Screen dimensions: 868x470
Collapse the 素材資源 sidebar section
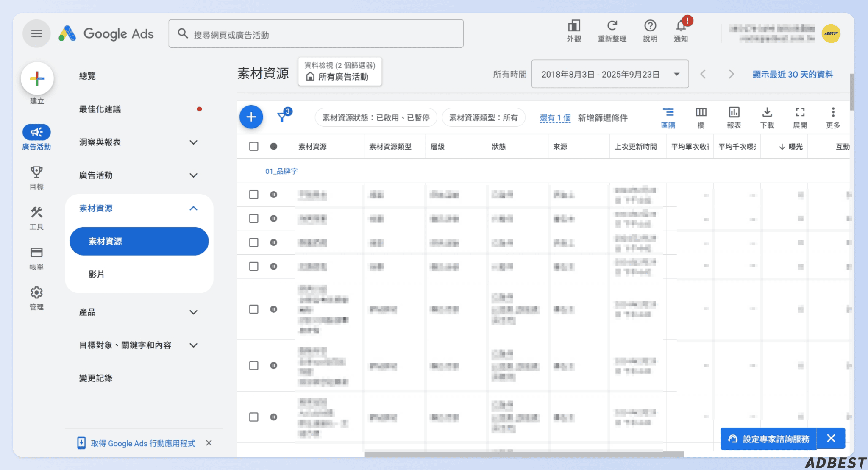point(138,208)
